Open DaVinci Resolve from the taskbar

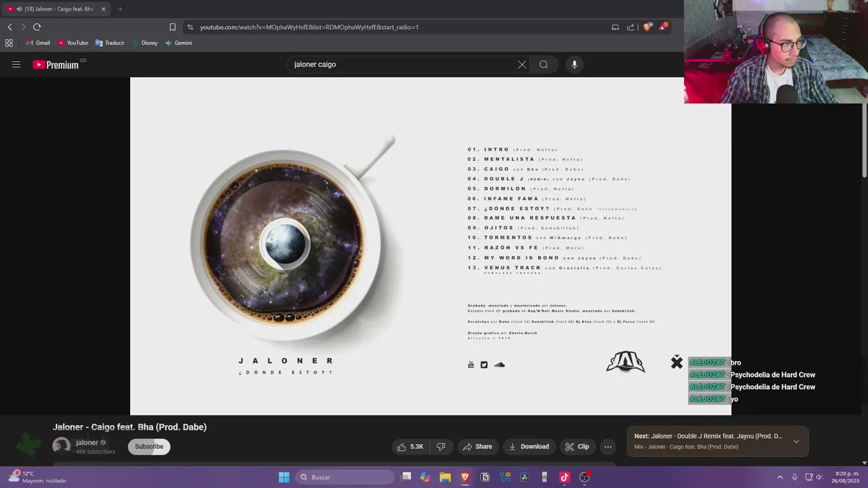click(524, 477)
